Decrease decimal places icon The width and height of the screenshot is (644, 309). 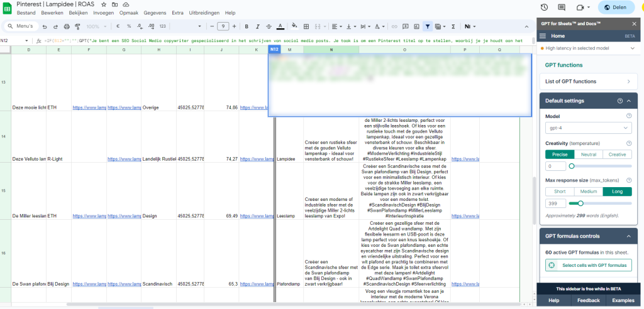pos(140,26)
